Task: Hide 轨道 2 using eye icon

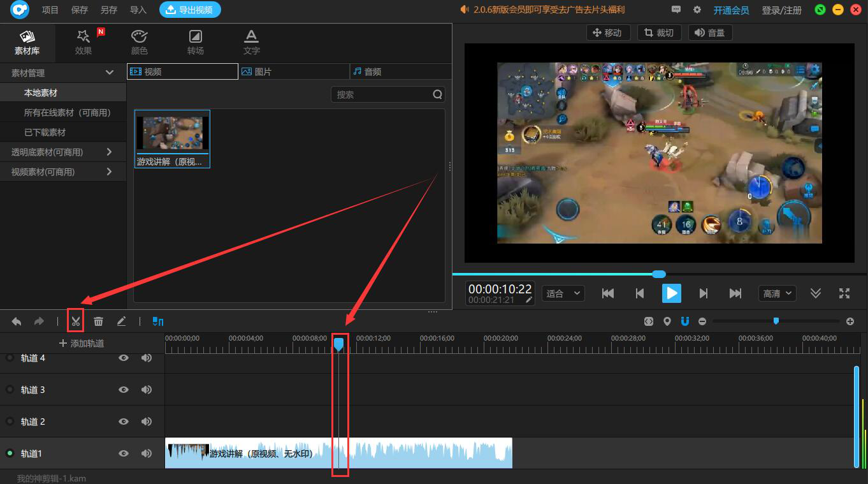Action: (124, 422)
